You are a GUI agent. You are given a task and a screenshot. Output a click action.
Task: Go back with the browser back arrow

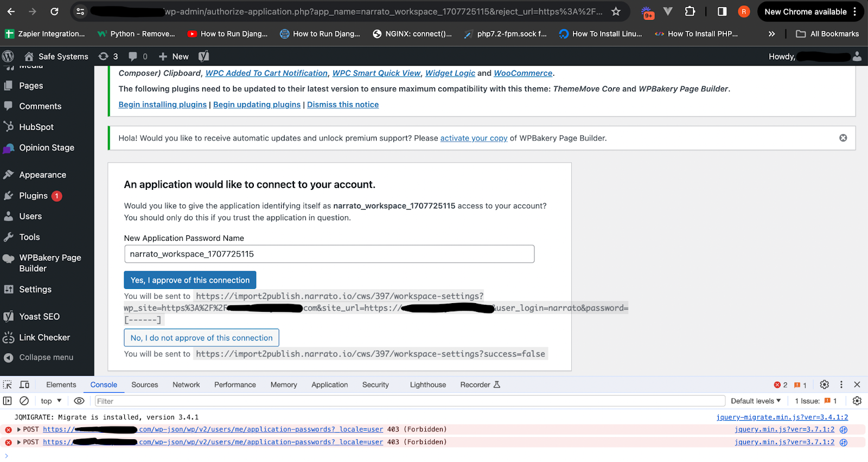click(11, 11)
